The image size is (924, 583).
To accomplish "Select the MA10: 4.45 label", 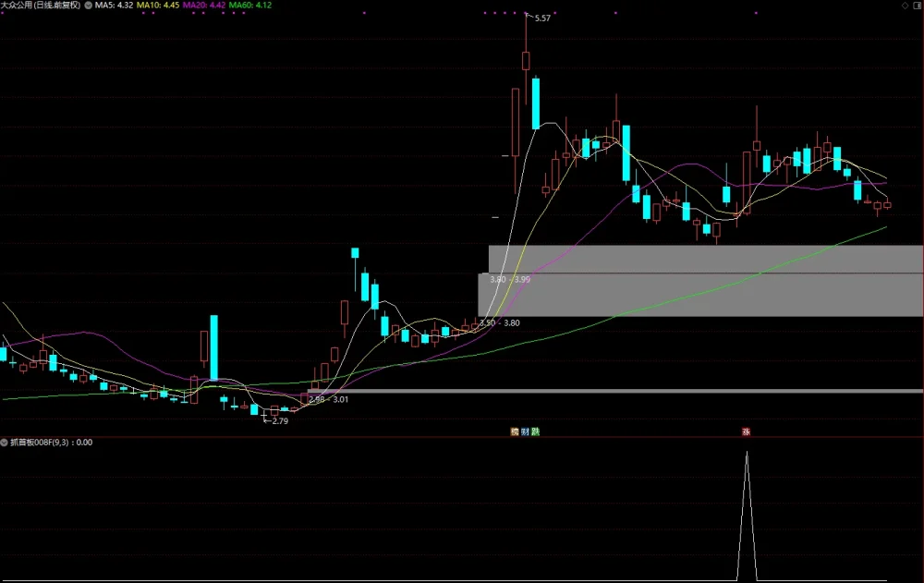I will (158, 6).
